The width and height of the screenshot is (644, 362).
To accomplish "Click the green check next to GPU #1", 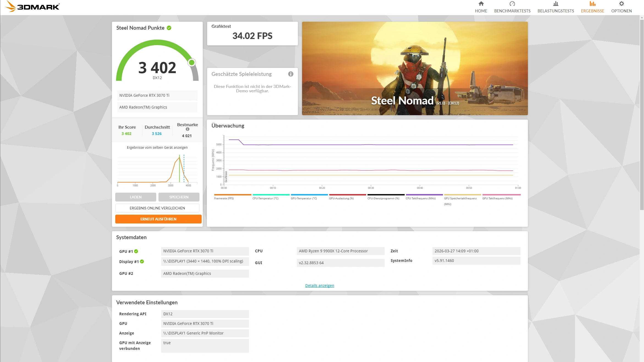I will coord(136,251).
